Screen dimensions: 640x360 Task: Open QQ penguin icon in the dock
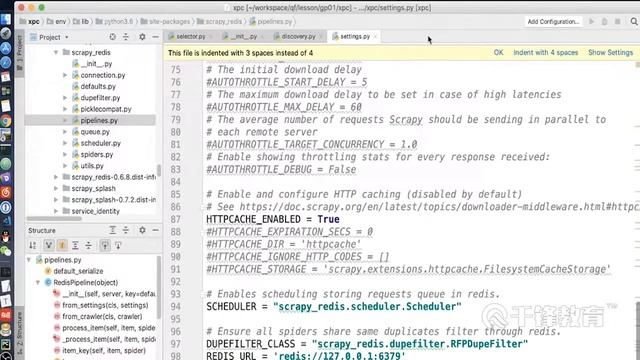point(6,236)
